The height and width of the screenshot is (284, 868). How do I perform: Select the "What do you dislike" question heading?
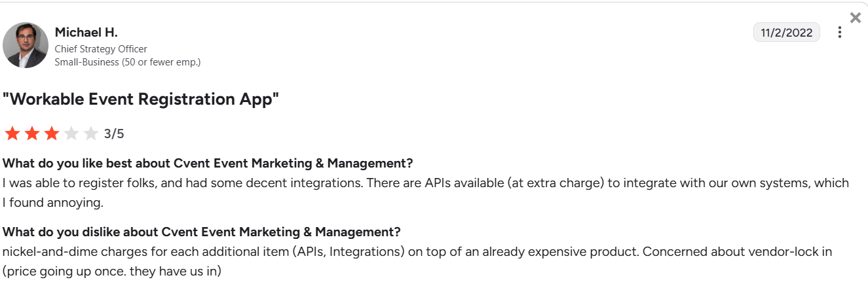pyautogui.click(x=201, y=232)
